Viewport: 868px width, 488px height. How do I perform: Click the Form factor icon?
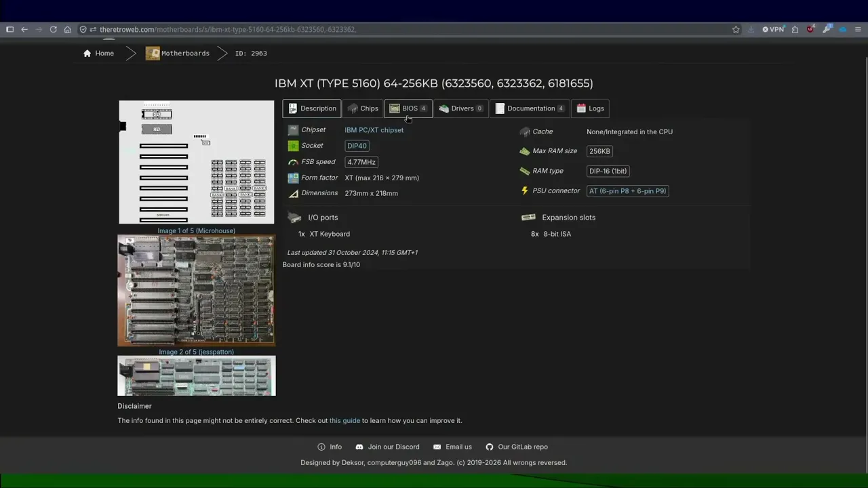pos(293,178)
